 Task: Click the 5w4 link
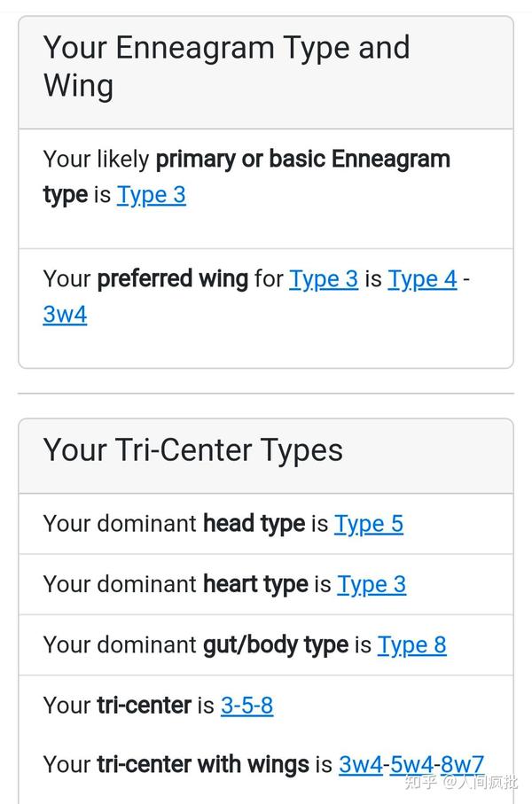click(411, 763)
